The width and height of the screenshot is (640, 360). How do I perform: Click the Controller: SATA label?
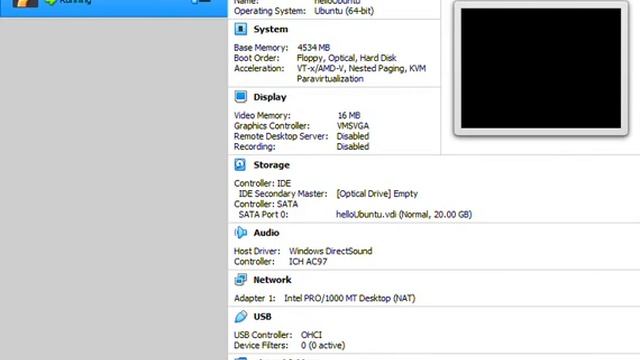pyautogui.click(x=266, y=204)
